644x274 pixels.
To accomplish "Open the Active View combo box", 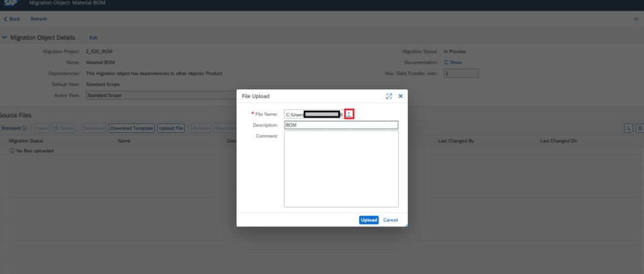I will pyautogui.click(x=161, y=95).
